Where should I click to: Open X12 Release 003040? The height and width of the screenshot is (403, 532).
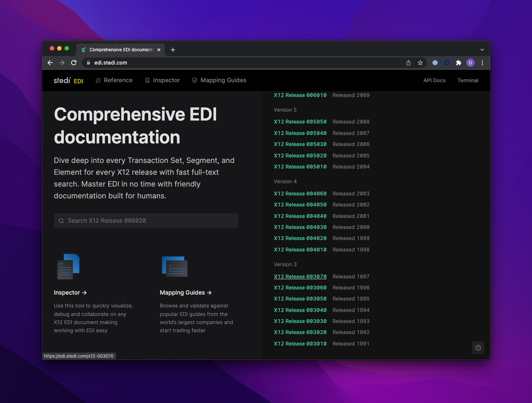click(300, 310)
